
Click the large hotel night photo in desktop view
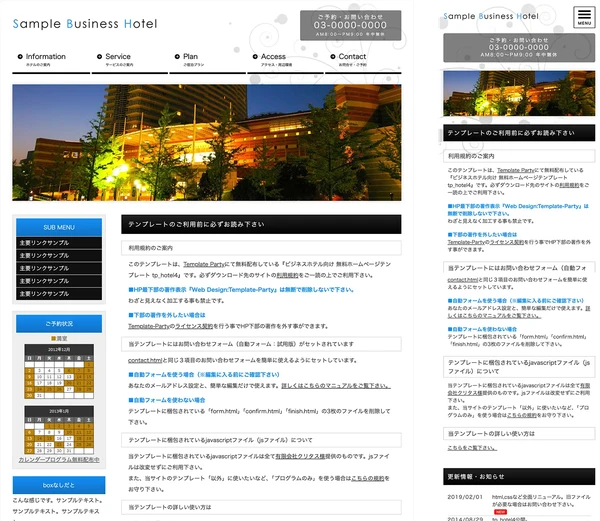point(207,142)
